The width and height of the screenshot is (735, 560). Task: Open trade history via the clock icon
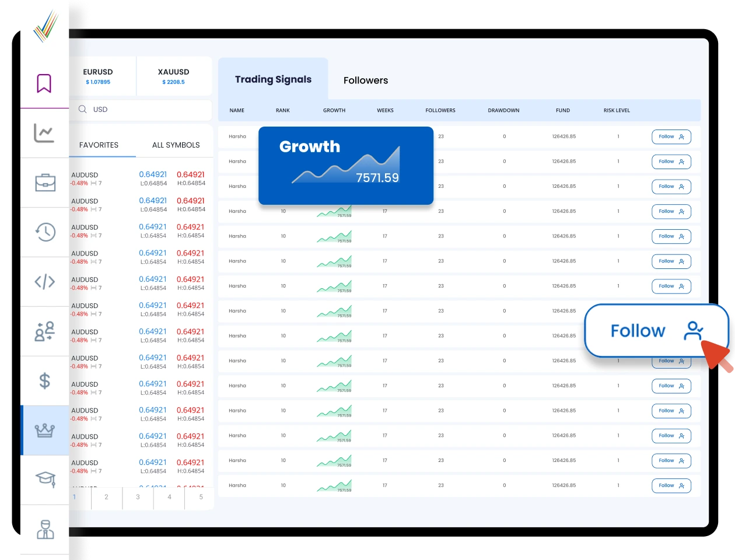[x=44, y=232]
